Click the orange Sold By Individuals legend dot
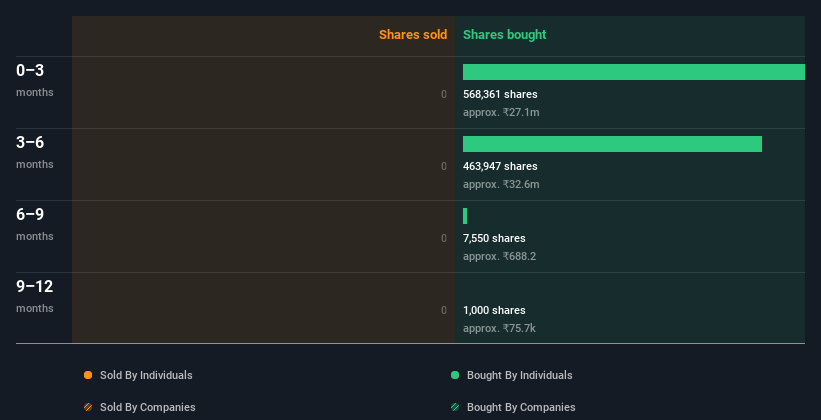Image resolution: width=821 pixels, height=420 pixels. 88,375
